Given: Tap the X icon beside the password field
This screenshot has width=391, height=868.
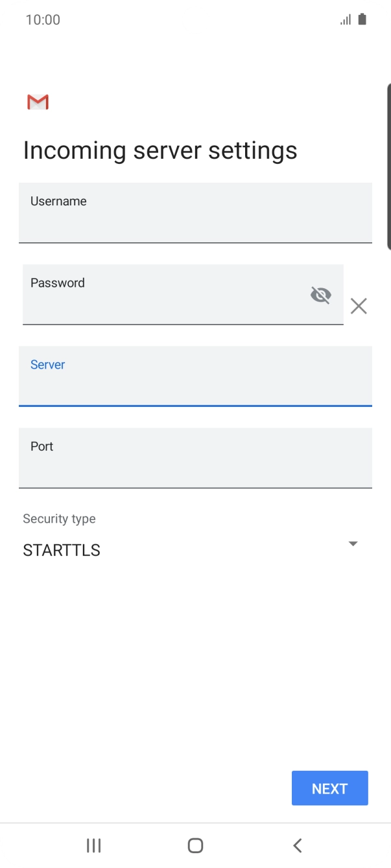Looking at the screenshot, I should (x=359, y=306).
